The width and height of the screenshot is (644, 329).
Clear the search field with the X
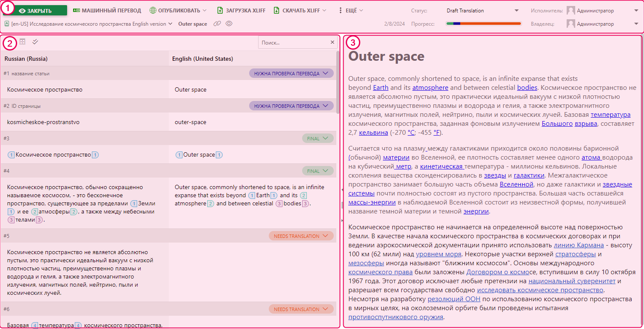(332, 42)
